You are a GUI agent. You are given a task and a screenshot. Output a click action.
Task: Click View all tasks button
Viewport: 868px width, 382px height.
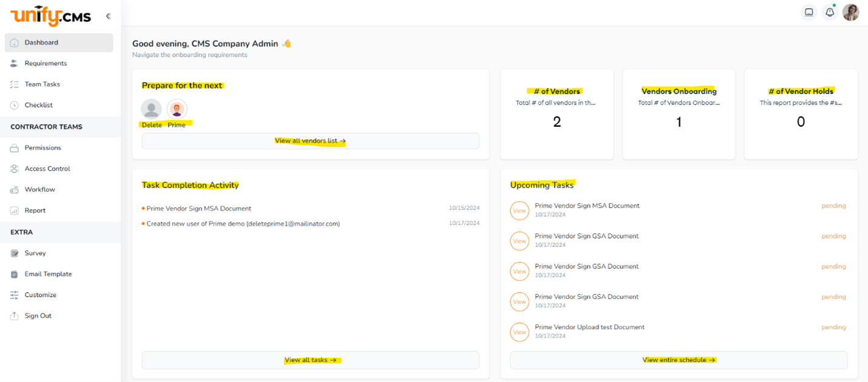point(310,360)
